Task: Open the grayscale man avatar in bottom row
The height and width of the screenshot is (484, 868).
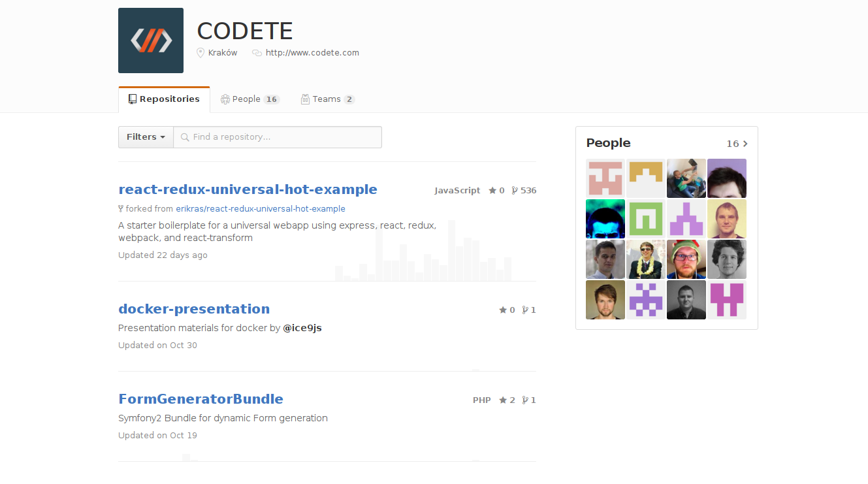Action: 686,300
